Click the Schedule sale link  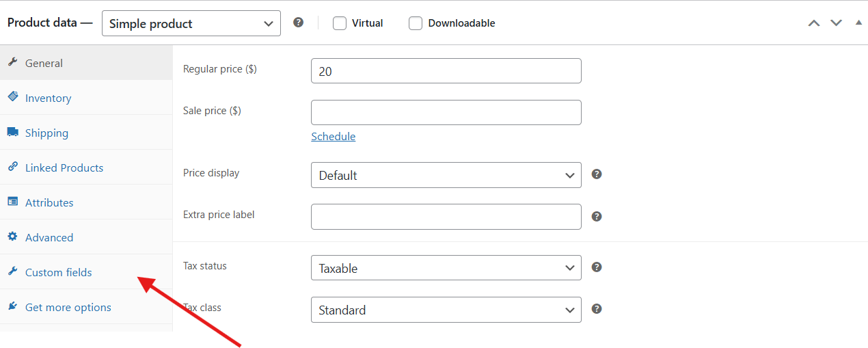[333, 136]
